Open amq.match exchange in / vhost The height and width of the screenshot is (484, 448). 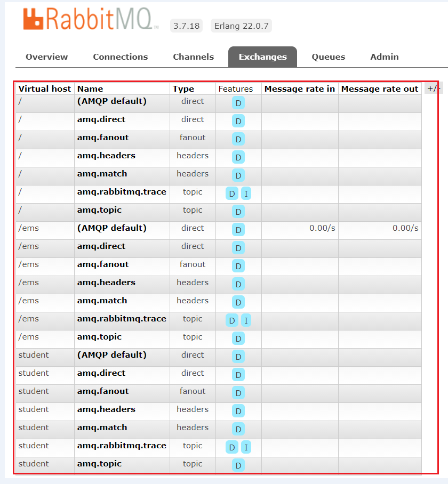102,174
